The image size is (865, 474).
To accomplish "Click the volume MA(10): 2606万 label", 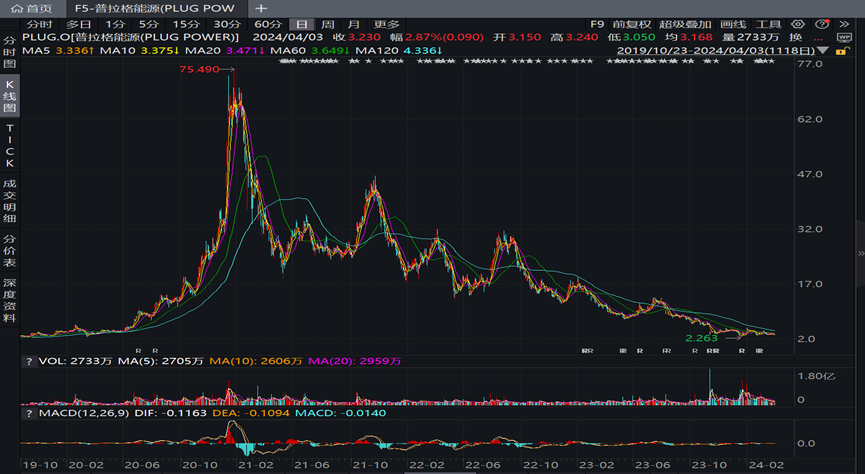I will coord(255,361).
